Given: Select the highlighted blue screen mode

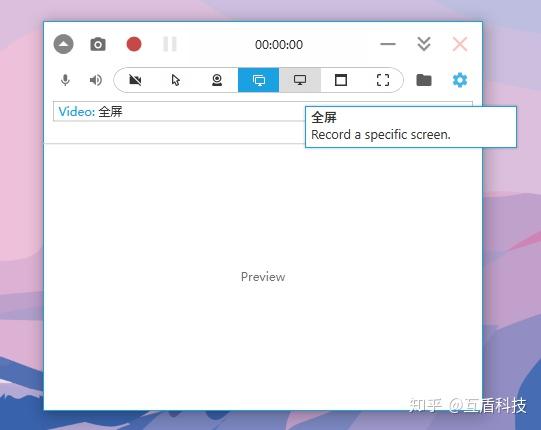Looking at the screenshot, I should point(258,80).
